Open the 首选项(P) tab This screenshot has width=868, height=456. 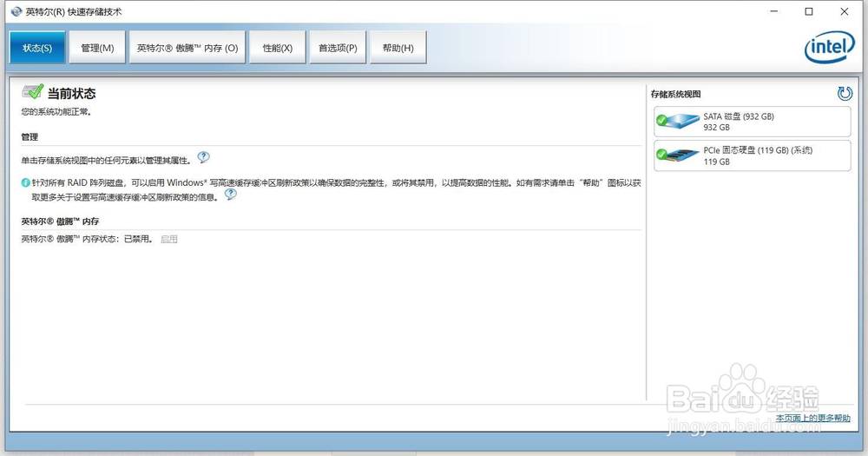(x=338, y=48)
